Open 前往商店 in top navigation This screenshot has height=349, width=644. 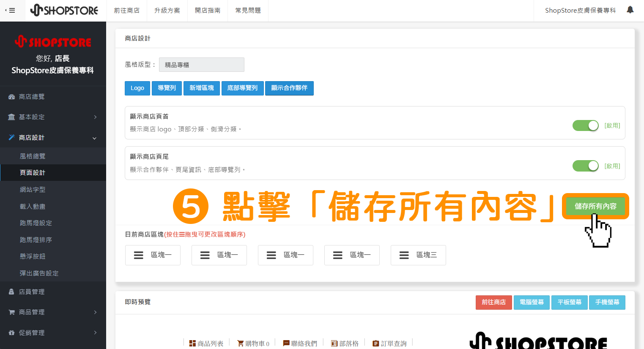tap(127, 11)
